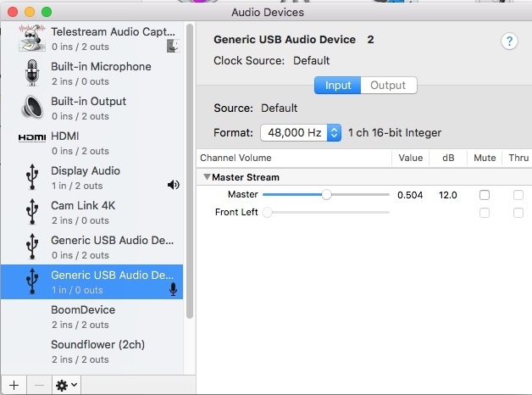The height and width of the screenshot is (395, 532).
Task: Click USB icon of the selected Generic USB device
Action: [32, 281]
